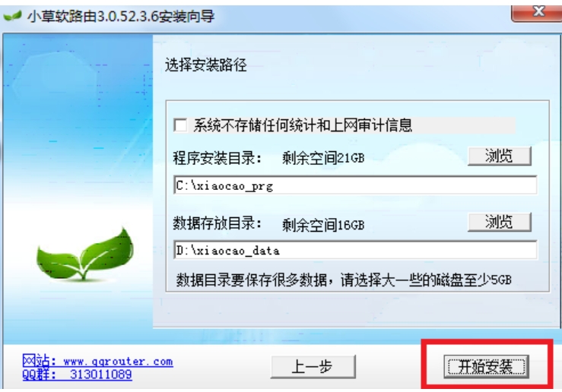Close the installer window
Viewport: 562px width, 392px height.
tap(537, 13)
